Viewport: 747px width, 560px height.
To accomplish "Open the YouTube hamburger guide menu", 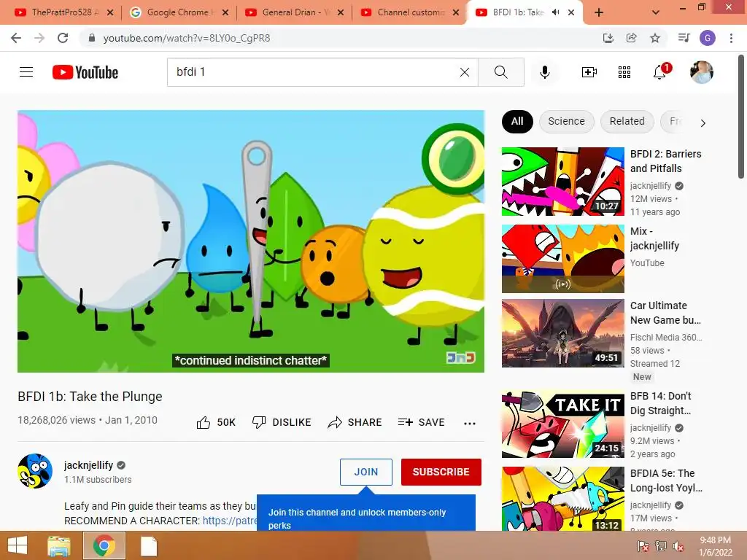I will pos(26,72).
